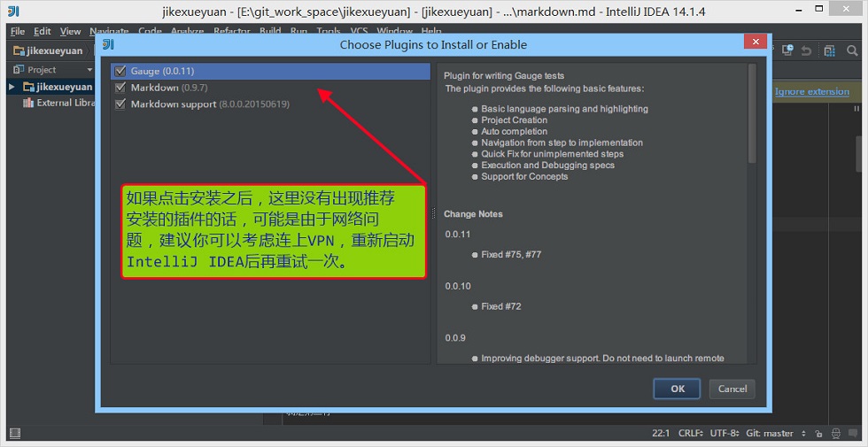Open the Project view dropdown
The height and width of the screenshot is (447, 868).
tap(89, 70)
